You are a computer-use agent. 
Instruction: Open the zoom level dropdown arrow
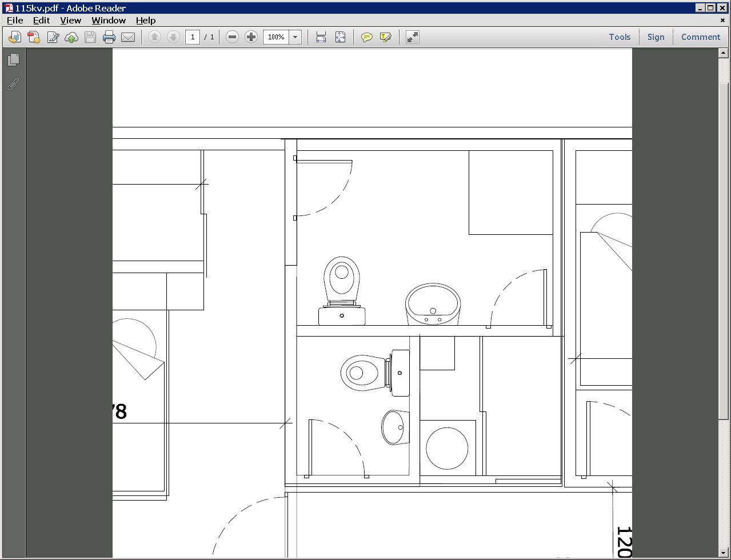[x=295, y=37]
